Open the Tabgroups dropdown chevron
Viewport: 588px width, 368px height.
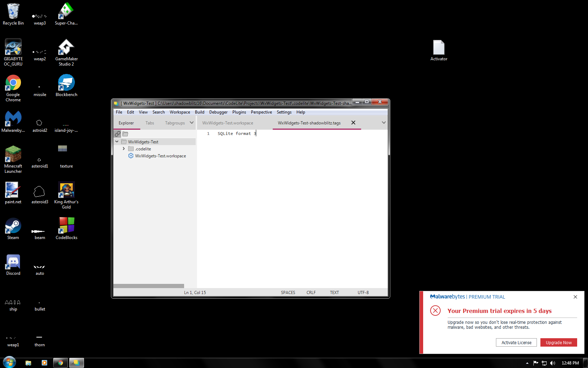191,123
